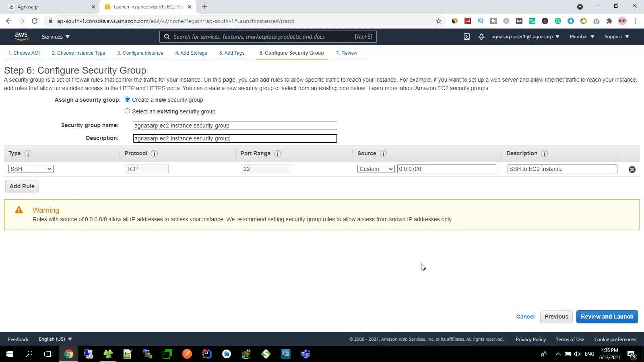This screenshot has width=644, height=362.
Task: Go to step 4 Add Storage
Action: 191,53
